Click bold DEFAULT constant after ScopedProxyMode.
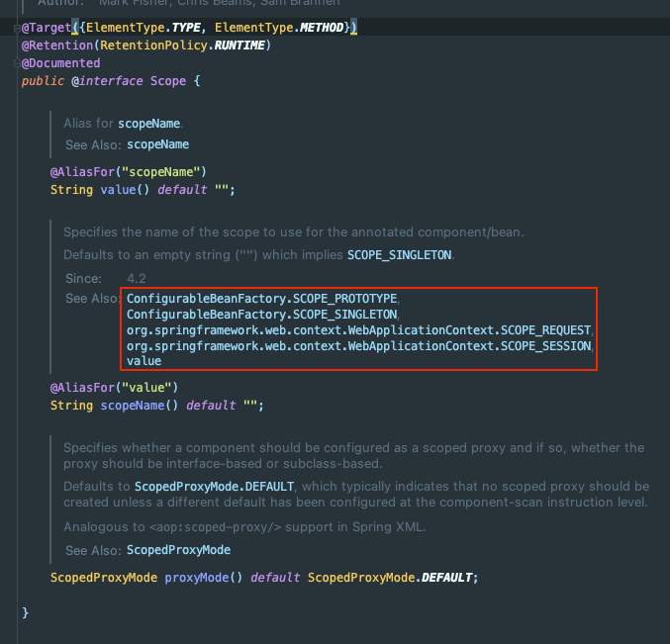 tap(447, 578)
